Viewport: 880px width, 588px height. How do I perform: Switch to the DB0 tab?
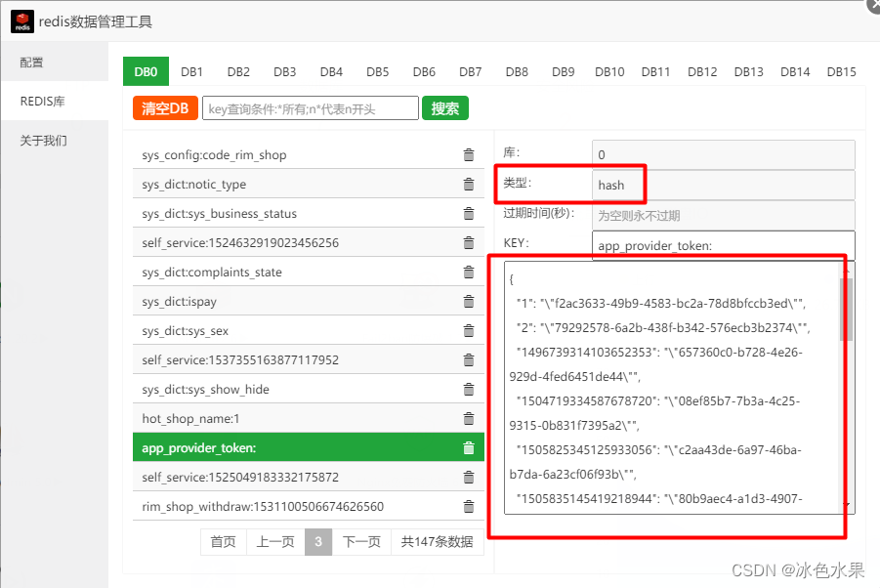click(x=146, y=71)
